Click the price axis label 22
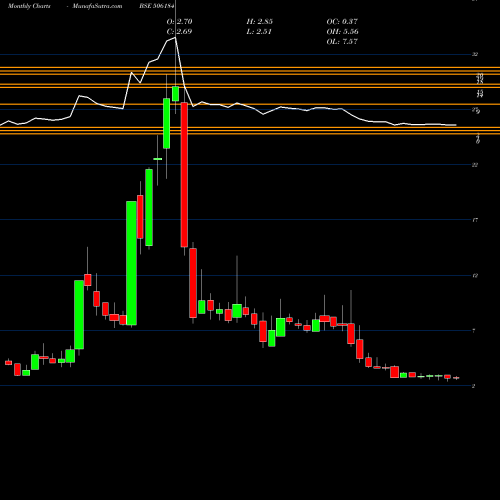Viewport: 500px width, 500px height. 475,165
